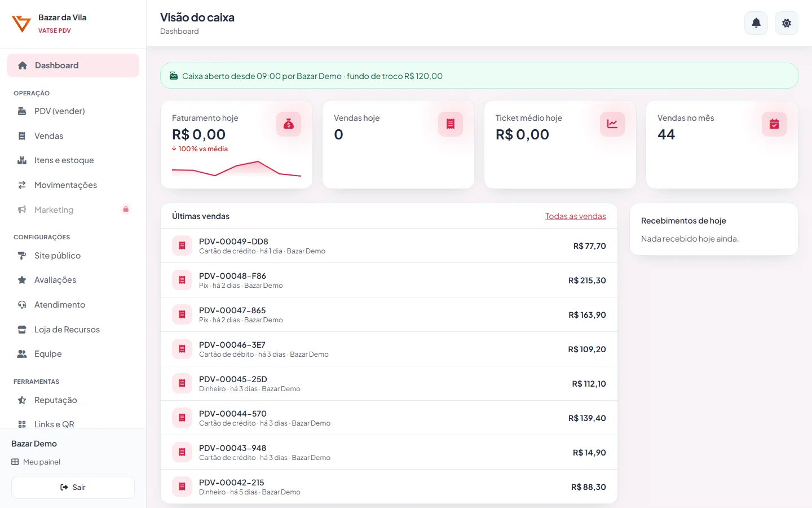Click the Bazar da Vila logo
Viewport: 812px width, 508px height.
21,24
